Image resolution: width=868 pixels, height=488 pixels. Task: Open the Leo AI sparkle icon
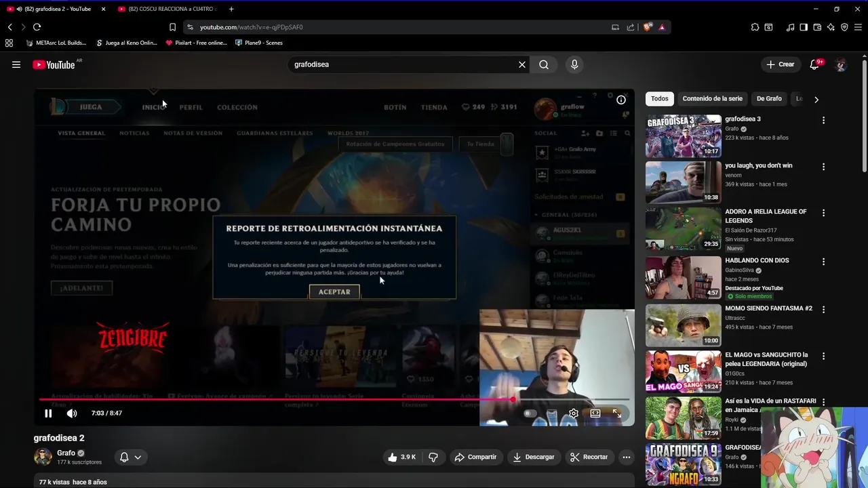tap(831, 27)
